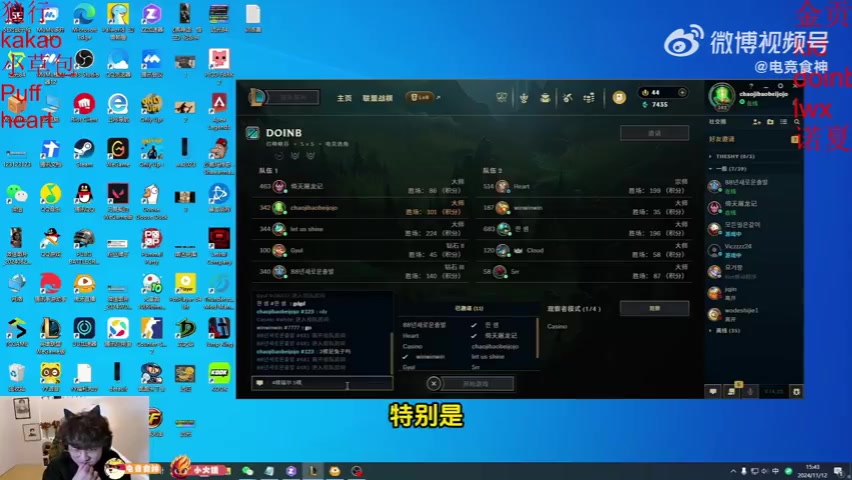
Task: Click the cancel X beside start game button
Action: 433,383
